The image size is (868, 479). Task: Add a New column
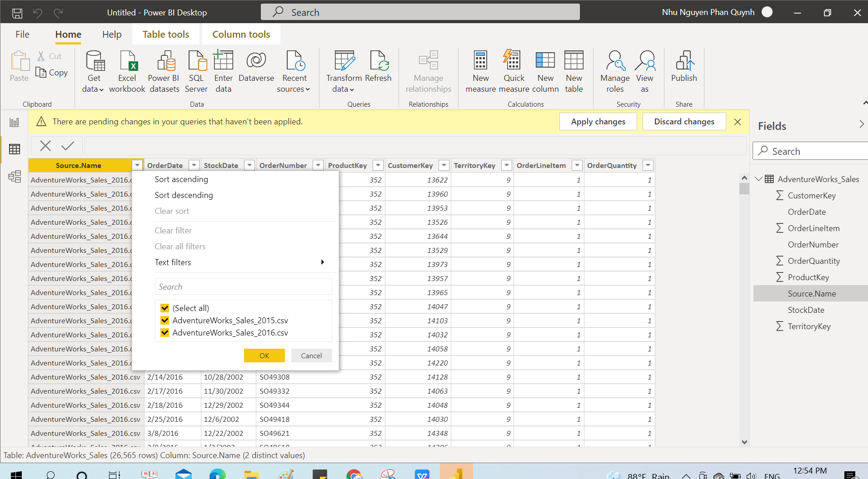[545, 72]
